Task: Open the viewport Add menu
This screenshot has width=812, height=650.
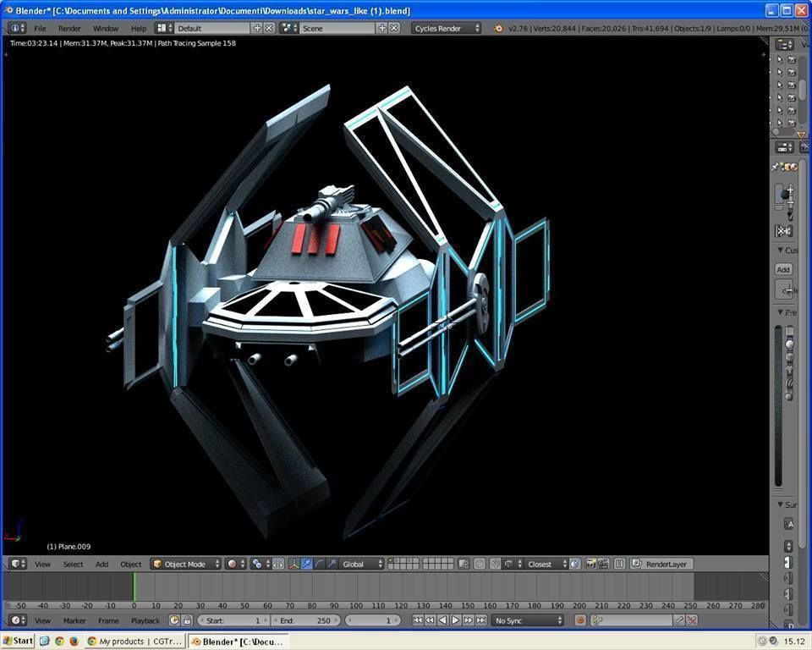Action: pos(102,564)
